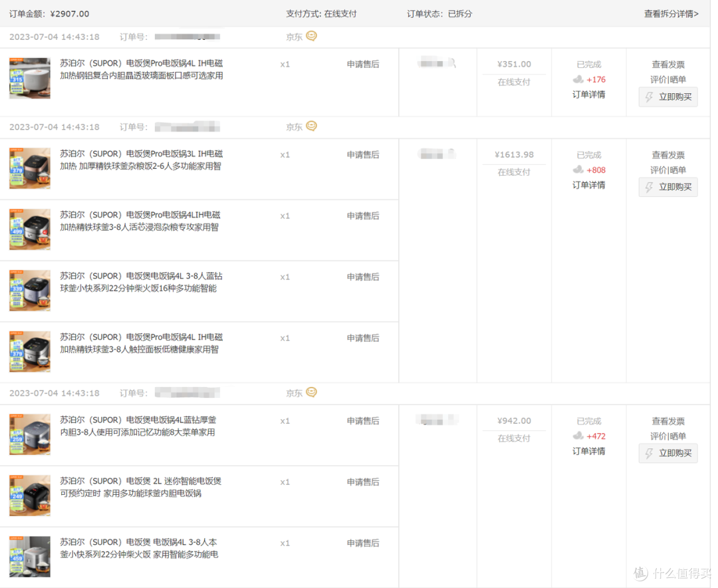This screenshot has height=588, width=718.
Task: Open product title 电饭锅4L蓝钻厚釜内胆3-8人
Action: 138,426
